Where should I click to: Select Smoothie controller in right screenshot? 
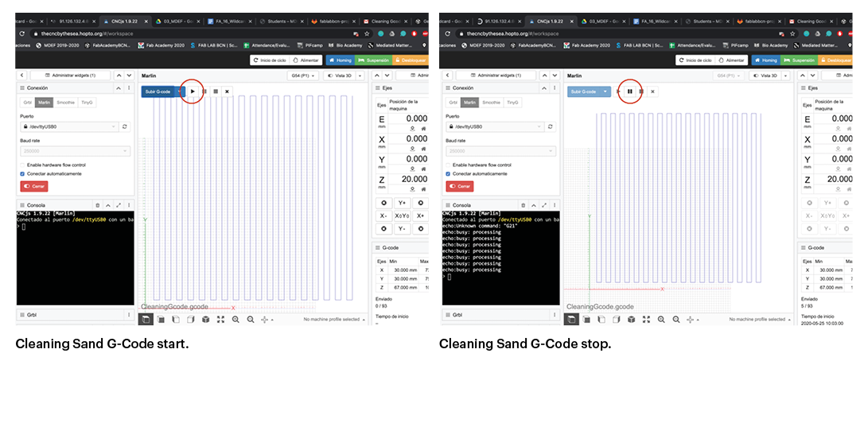pos(492,103)
